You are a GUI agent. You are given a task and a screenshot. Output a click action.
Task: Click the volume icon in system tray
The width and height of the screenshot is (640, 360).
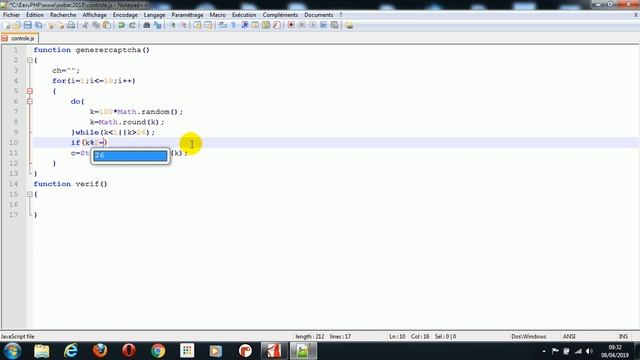click(589, 351)
